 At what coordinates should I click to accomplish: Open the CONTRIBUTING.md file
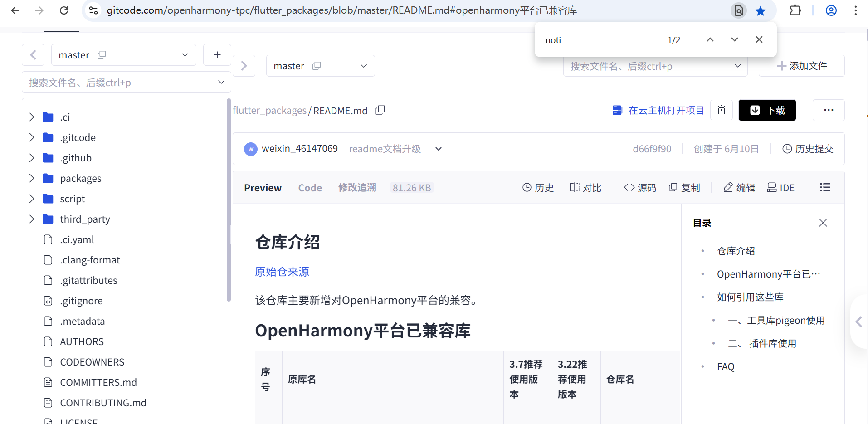103,403
